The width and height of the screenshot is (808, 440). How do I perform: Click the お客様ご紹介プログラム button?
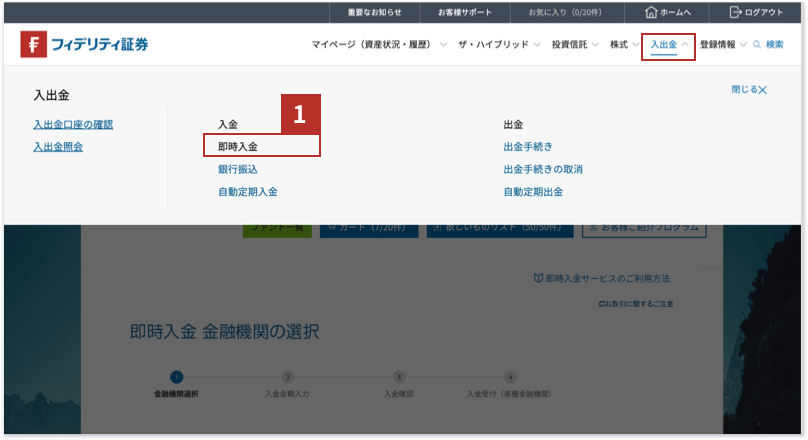[x=644, y=231]
